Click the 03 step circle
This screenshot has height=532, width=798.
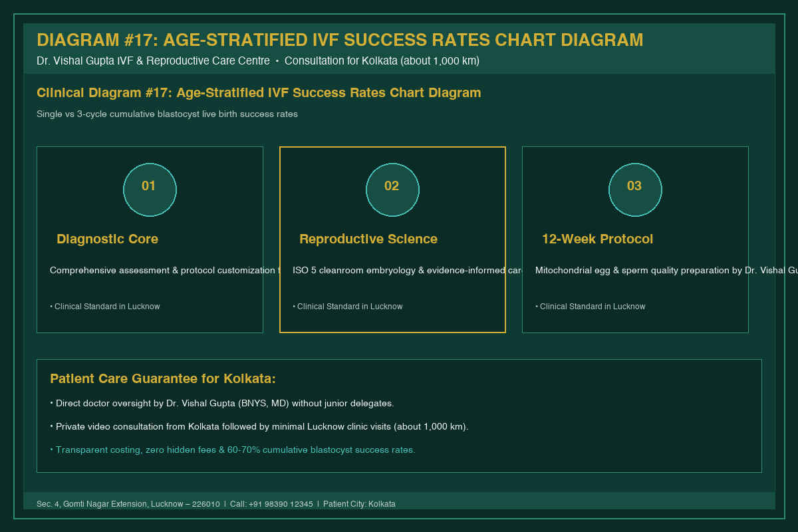(635, 190)
